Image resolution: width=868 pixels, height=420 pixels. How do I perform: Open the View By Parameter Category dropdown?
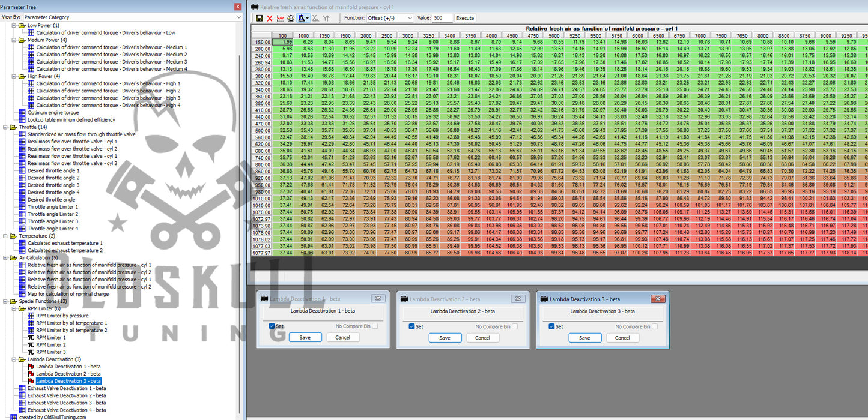click(238, 17)
